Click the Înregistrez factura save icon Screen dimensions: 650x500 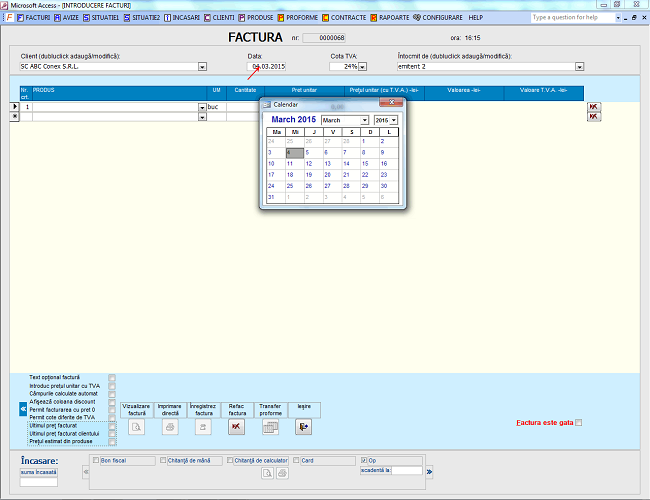(x=203, y=427)
